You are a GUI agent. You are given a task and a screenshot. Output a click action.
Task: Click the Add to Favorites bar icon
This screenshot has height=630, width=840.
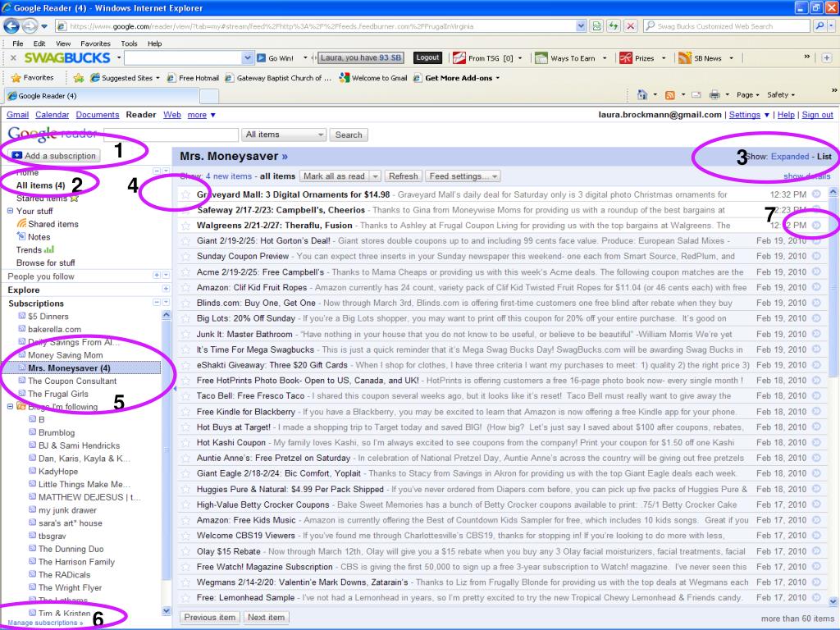point(78,78)
